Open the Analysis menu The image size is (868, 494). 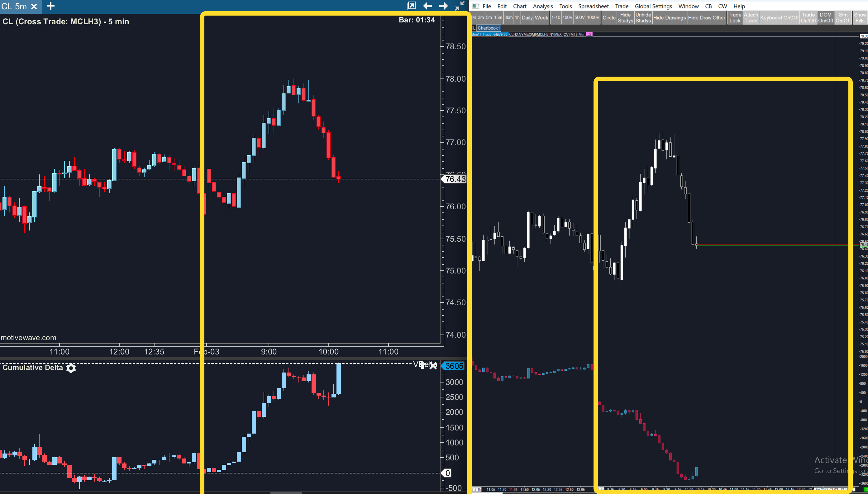(x=543, y=6)
